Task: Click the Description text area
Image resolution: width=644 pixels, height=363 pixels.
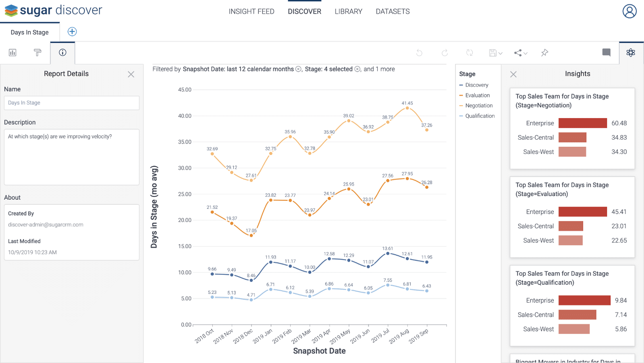Action: tap(72, 157)
